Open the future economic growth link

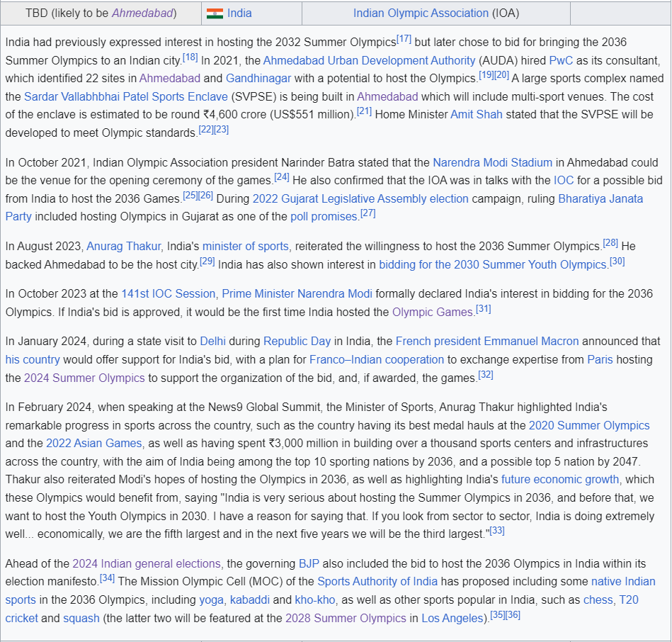[560, 479]
